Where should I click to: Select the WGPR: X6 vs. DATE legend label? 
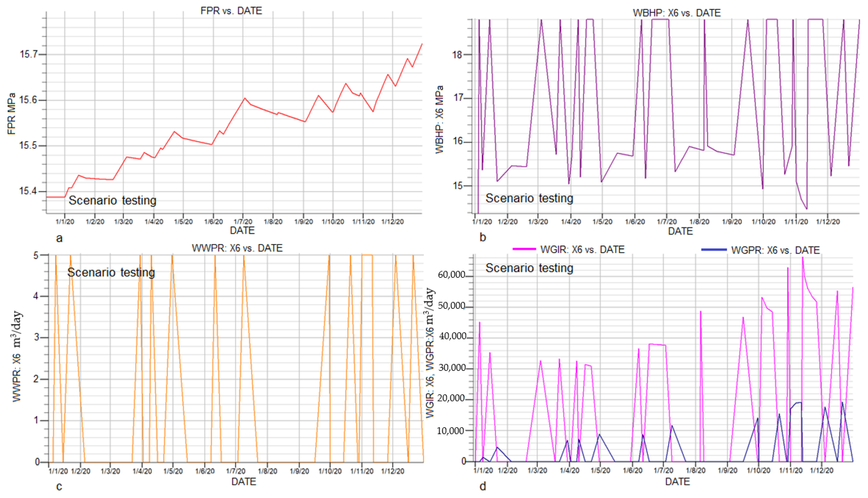[x=775, y=250]
